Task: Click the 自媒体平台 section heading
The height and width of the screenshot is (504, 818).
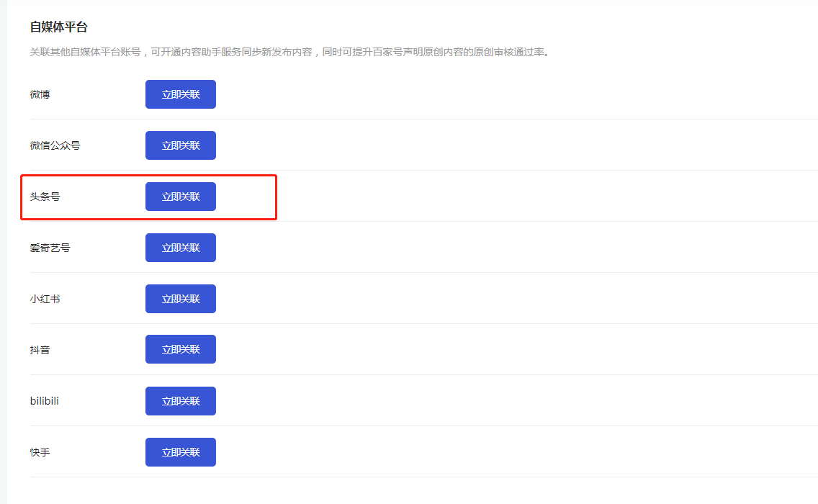Action: pyautogui.click(x=59, y=27)
